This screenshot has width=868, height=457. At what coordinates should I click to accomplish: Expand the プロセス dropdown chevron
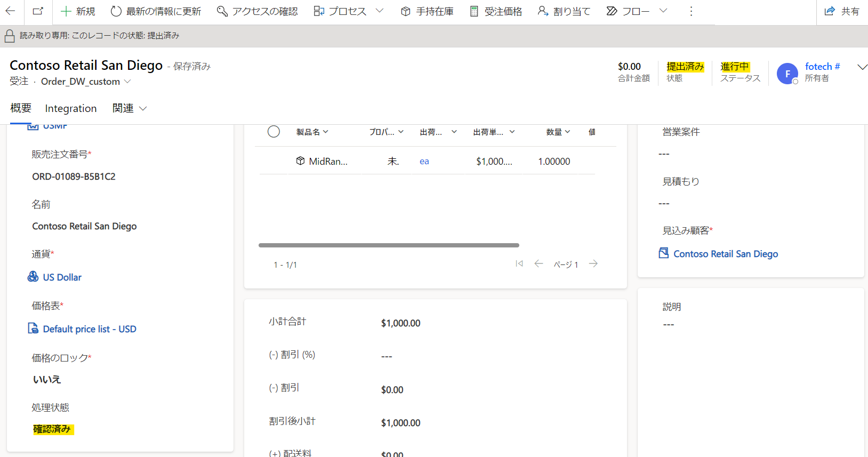(x=380, y=11)
